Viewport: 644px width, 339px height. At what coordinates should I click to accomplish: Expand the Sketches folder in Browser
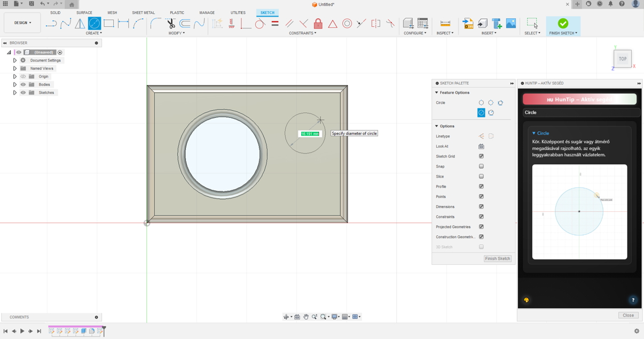(x=15, y=93)
